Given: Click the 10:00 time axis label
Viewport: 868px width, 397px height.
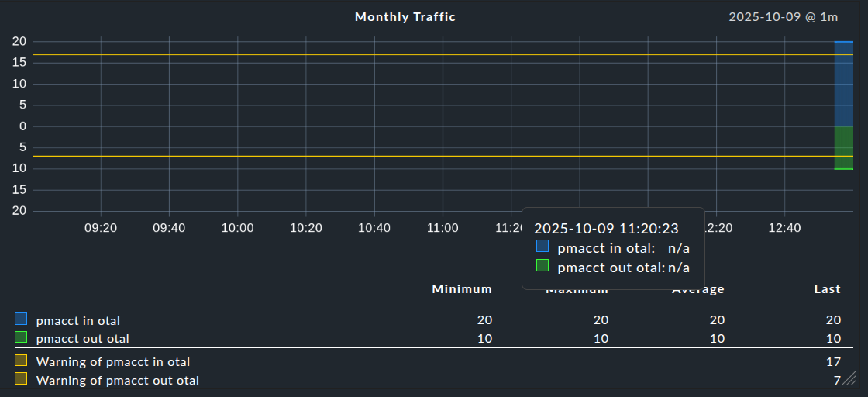Looking at the screenshot, I should click(237, 228).
